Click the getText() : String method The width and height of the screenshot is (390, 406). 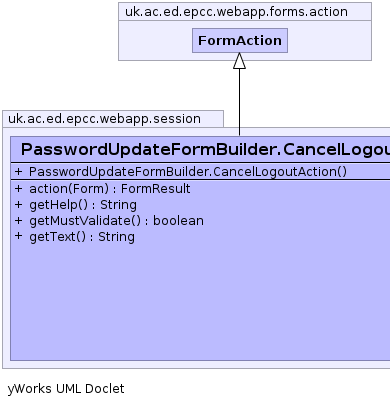tap(82, 237)
